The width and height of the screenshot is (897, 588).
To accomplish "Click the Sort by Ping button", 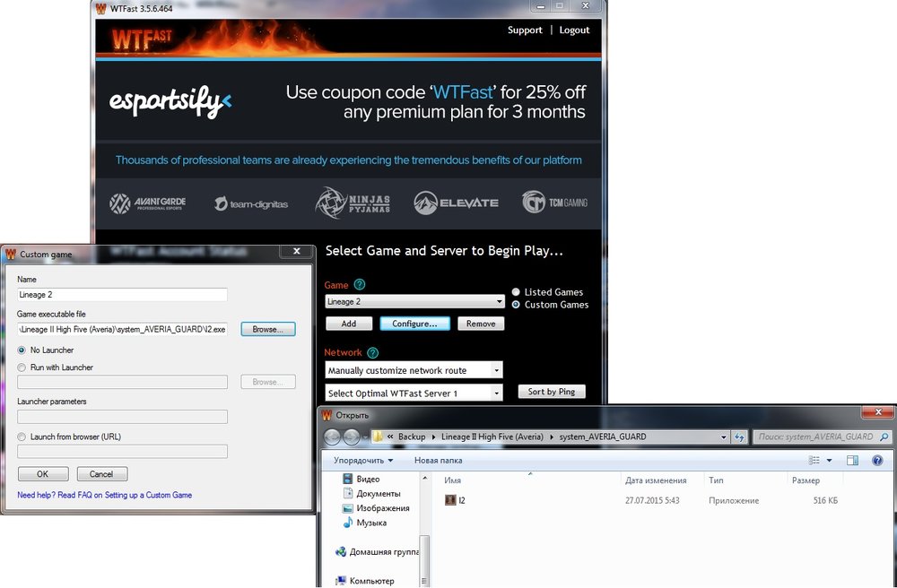I will click(x=551, y=392).
